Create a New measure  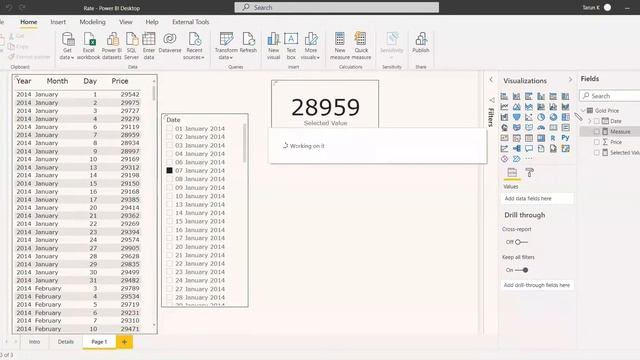[340, 46]
